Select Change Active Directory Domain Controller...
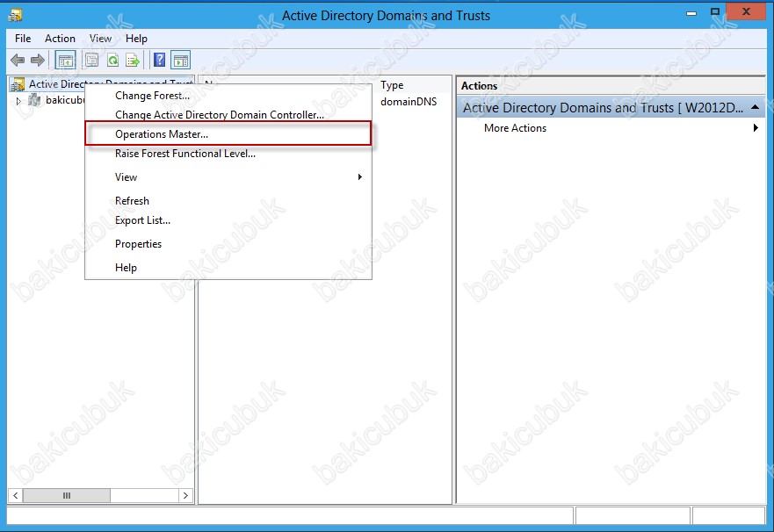 pyautogui.click(x=228, y=115)
